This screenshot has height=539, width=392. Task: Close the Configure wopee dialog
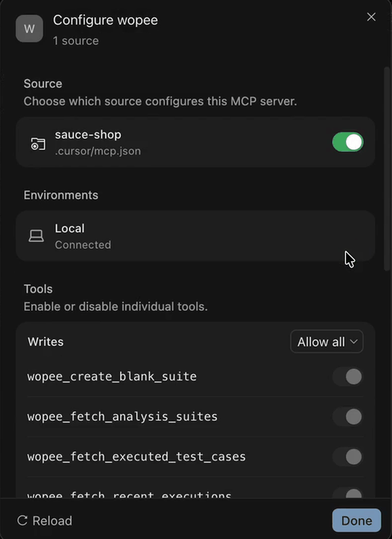point(371,17)
